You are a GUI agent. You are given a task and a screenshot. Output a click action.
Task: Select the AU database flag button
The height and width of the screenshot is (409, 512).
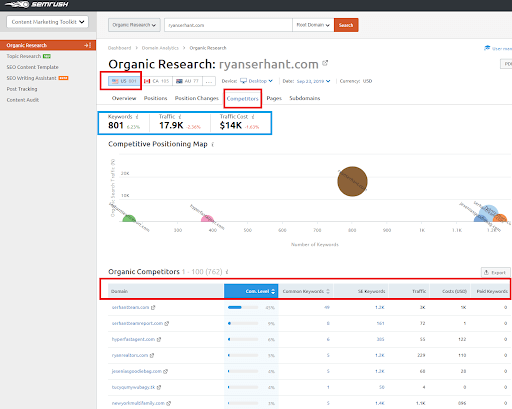coord(187,81)
